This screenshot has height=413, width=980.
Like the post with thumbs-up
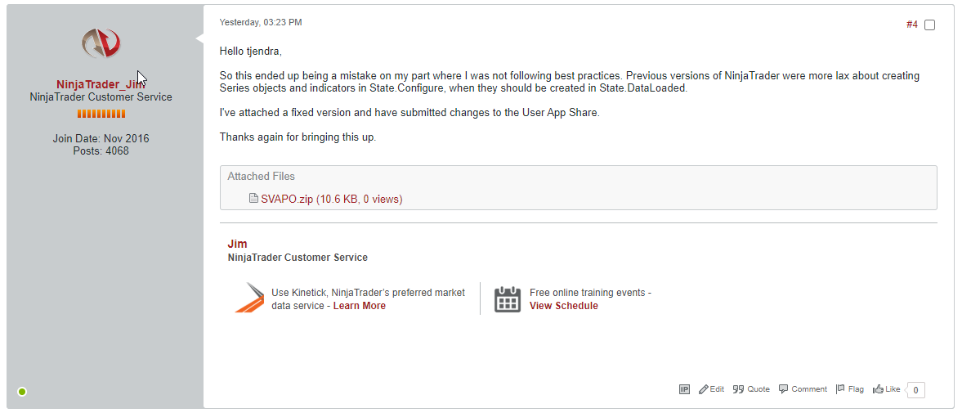(x=886, y=389)
